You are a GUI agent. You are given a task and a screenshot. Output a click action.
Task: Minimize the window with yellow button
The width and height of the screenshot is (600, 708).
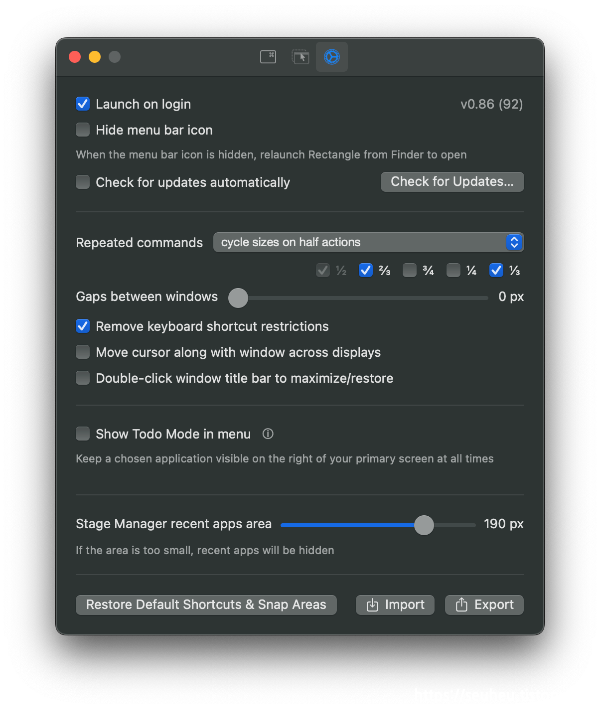[95, 57]
